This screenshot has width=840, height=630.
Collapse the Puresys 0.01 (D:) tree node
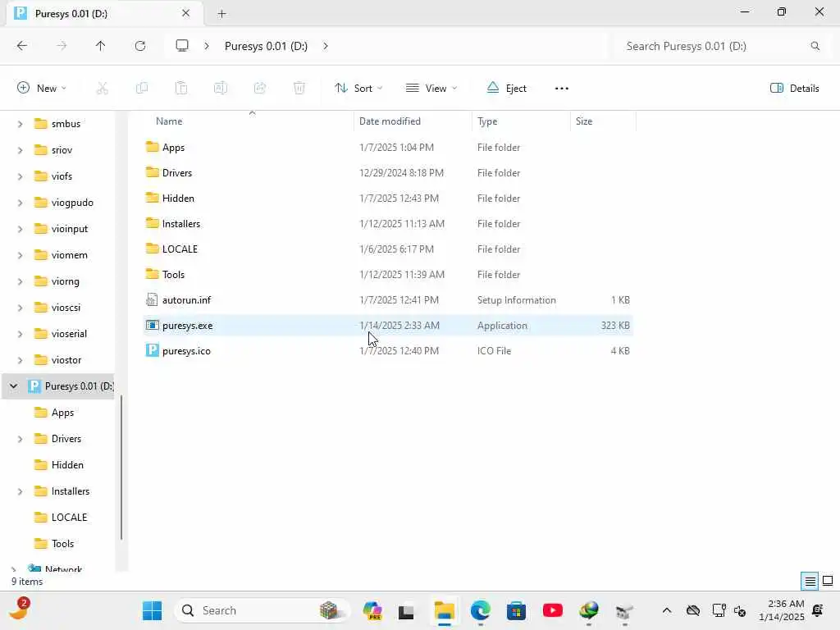click(x=13, y=386)
